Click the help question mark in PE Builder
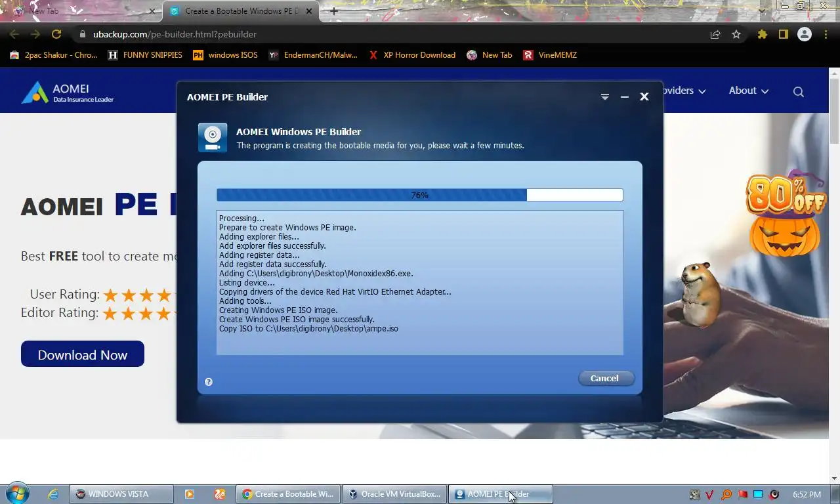 tap(209, 382)
